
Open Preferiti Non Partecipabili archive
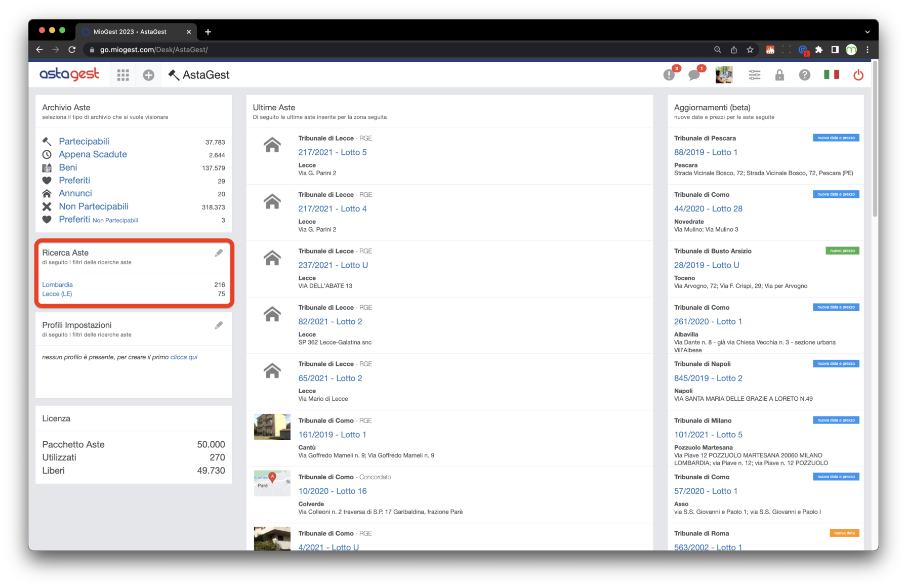tap(98, 220)
